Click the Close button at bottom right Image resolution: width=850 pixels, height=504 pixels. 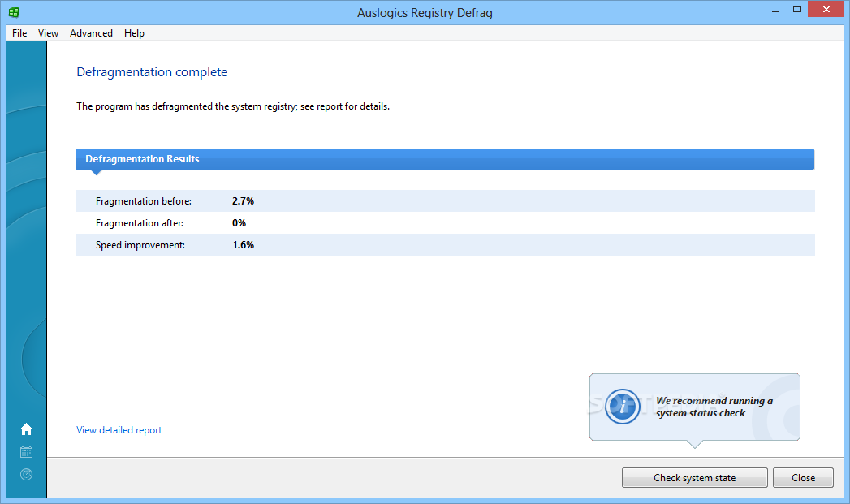803,477
